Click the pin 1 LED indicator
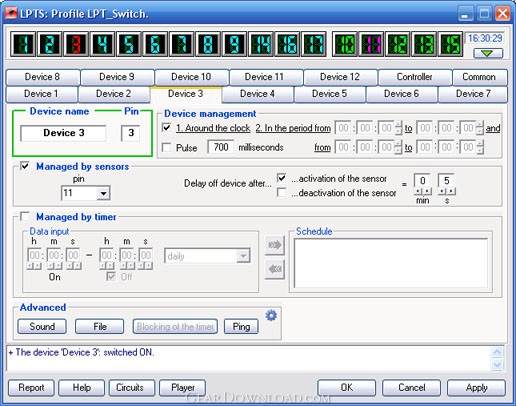516x406 pixels. (23, 44)
